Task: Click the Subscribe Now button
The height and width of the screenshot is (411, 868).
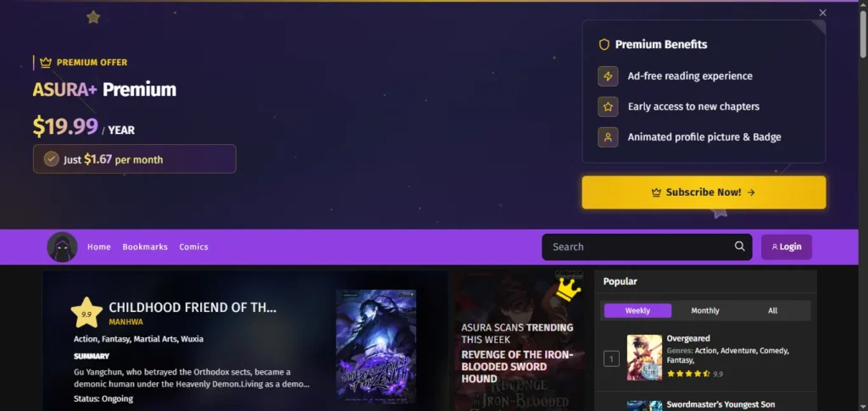Action: (704, 192)
